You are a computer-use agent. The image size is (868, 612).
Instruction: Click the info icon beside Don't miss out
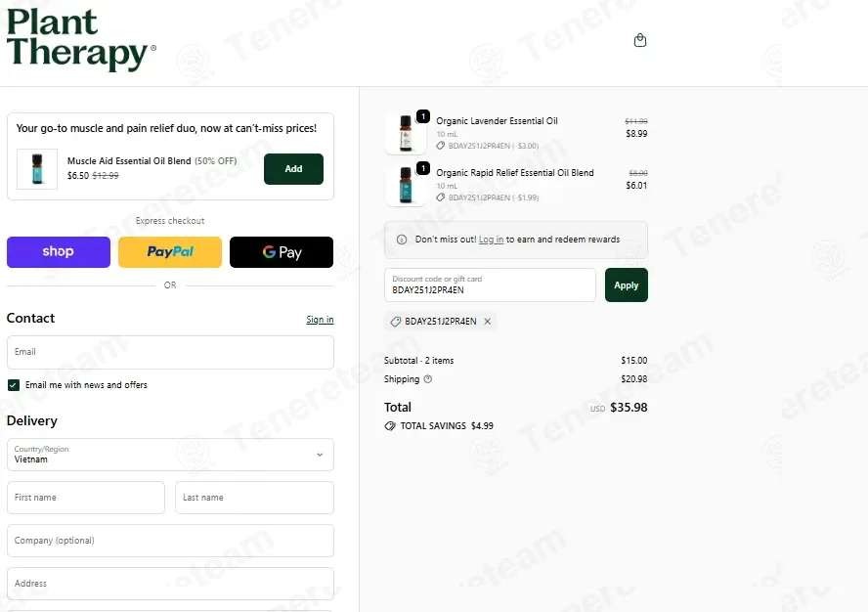[402, 240]
